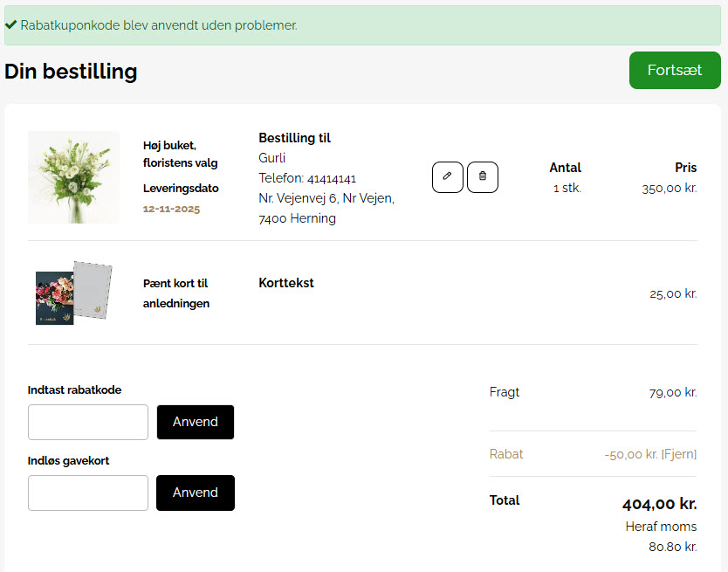Delete the bouquet item via trash icon
Image resolution: width=728 pixels, height=572 pixels.
pos(482,176)
